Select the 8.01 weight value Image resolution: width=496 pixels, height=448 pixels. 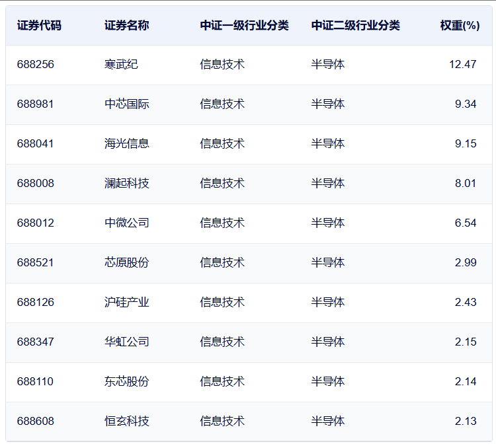(466, 184)
